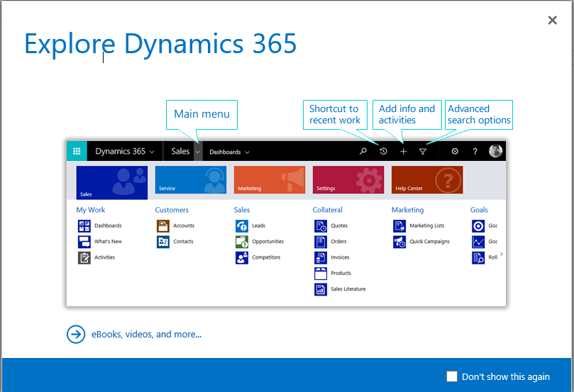Open the Competitors text link
The height and width of the screenshot is (392, 574).
click(x=266, y=257)
